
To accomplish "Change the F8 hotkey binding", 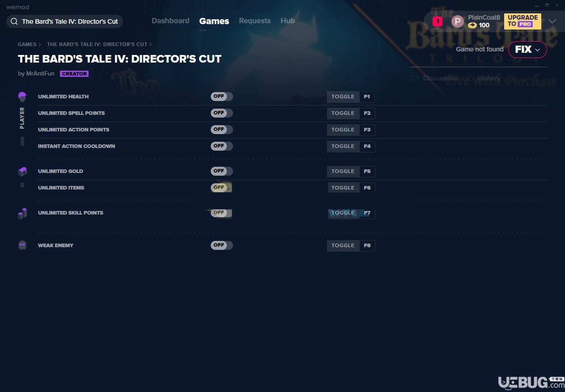I will tap(367, 246).
